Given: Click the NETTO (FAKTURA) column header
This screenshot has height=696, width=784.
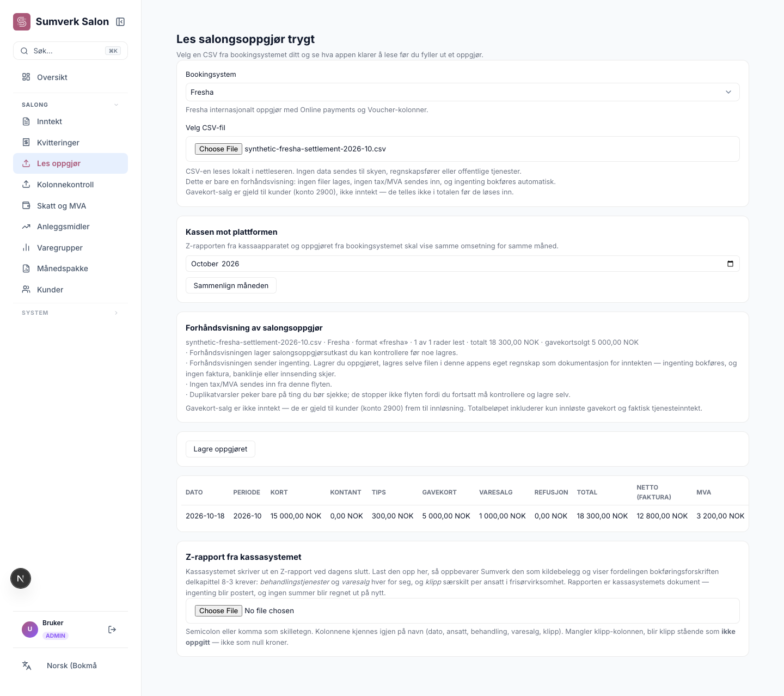Looking at the screenshot, I should [654, 492].
